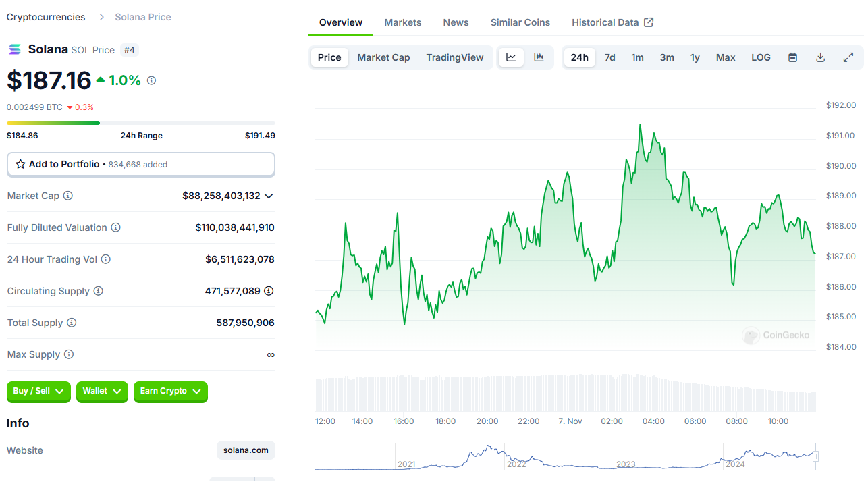Image resolution: width=868 pixels, height=484 pixels.
Task: Set chart range to 3m
Action: 667,57
